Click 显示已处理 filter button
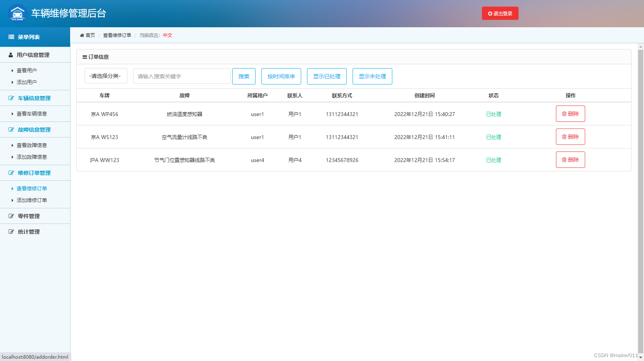 tap(327, 76)
